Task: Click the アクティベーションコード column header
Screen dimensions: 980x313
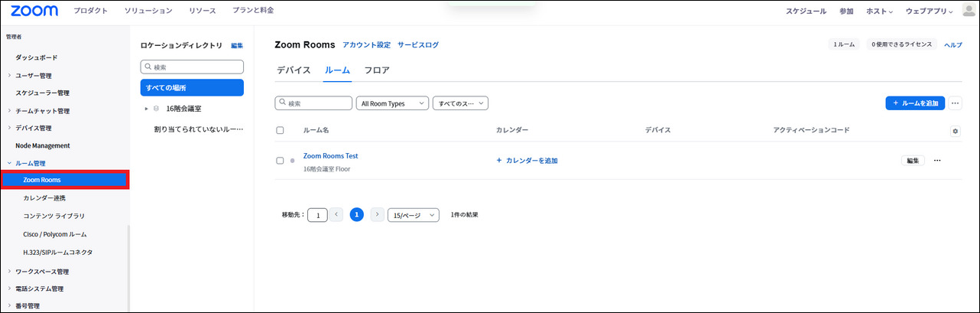Action: tap(811, 130)
